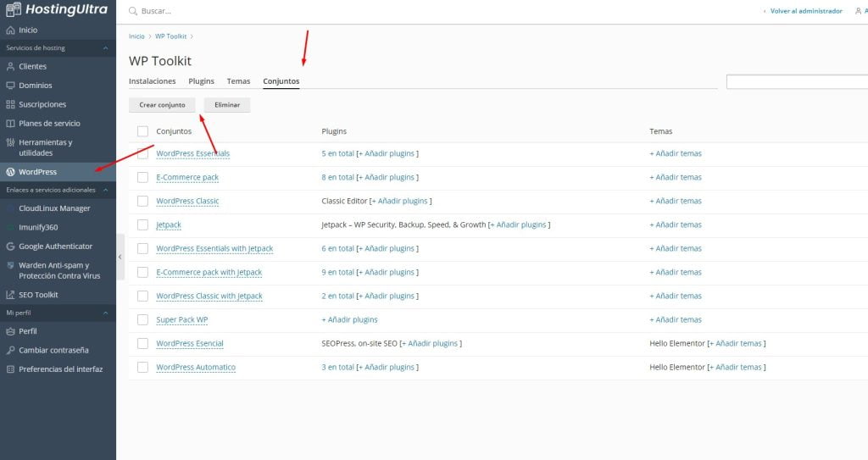Click '9 en total' plugins link
868x460 pixels.
337,272
